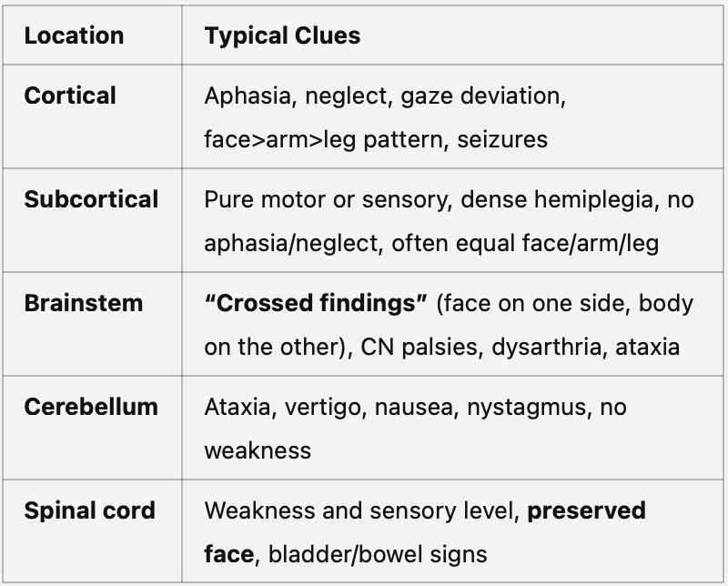Click the bold "preserved" word
This screenshot has width=728, height=586.
click(587, 510)
